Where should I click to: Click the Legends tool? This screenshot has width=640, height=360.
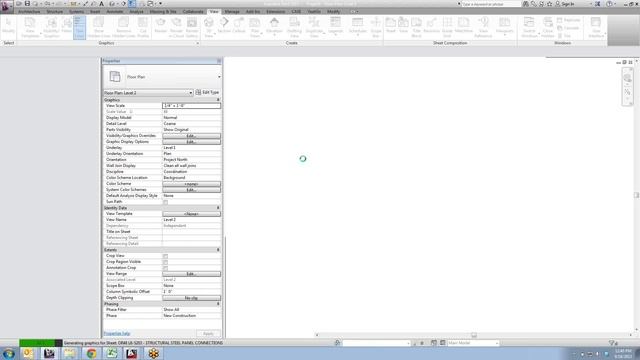coord(336,27)
